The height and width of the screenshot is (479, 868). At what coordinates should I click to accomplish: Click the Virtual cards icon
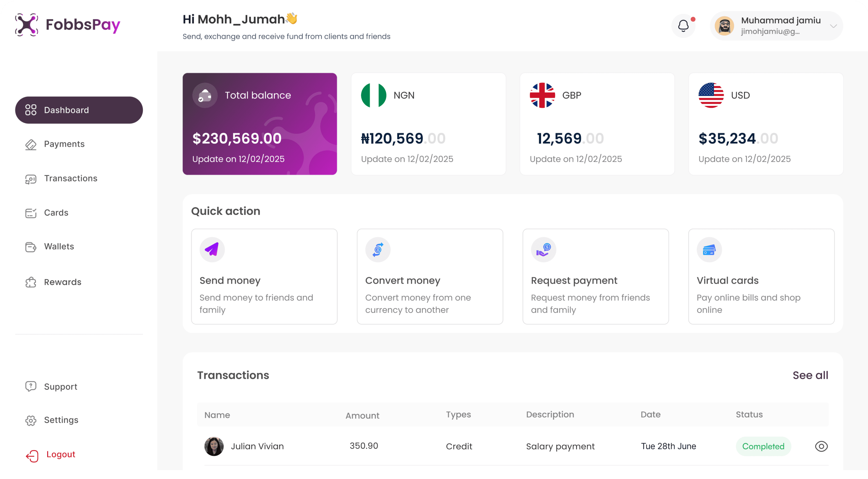pos(709,250)
